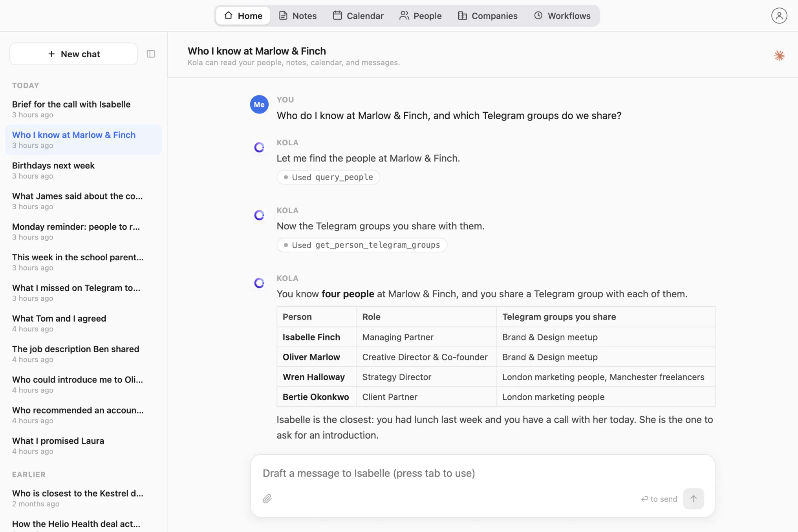The width and height of the screenshot is (798, 532).
Task: Open chat This week in the school parent...
Action: [x=83, y=262]
